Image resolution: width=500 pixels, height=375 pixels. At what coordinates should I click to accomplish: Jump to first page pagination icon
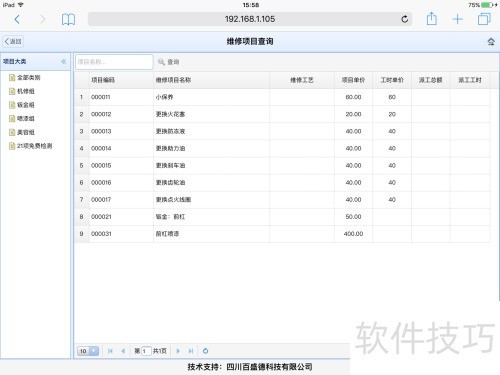pyautogui.click(x=110, y=351)
